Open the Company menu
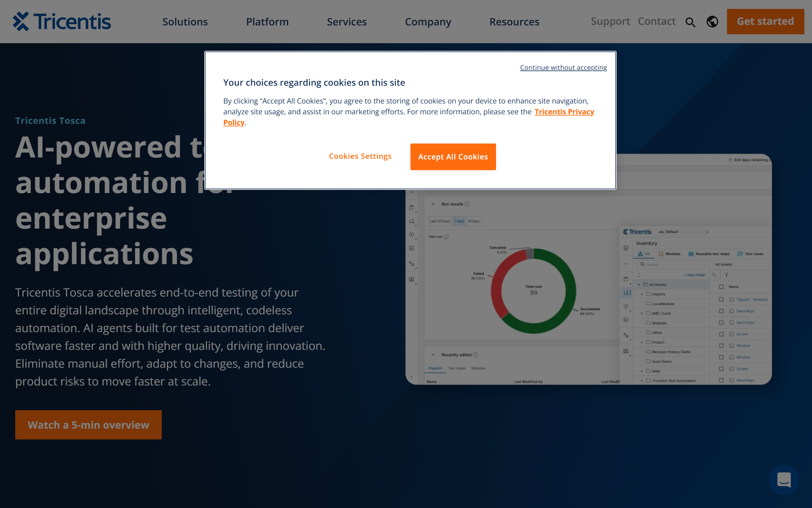The height and width of the screenshot is (508, 812). pos(428,22)
